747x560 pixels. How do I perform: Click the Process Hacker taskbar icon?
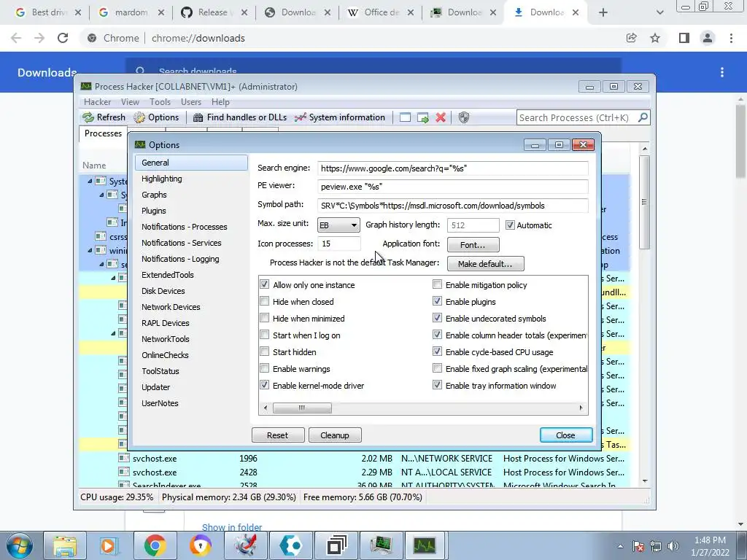(425, 545)
